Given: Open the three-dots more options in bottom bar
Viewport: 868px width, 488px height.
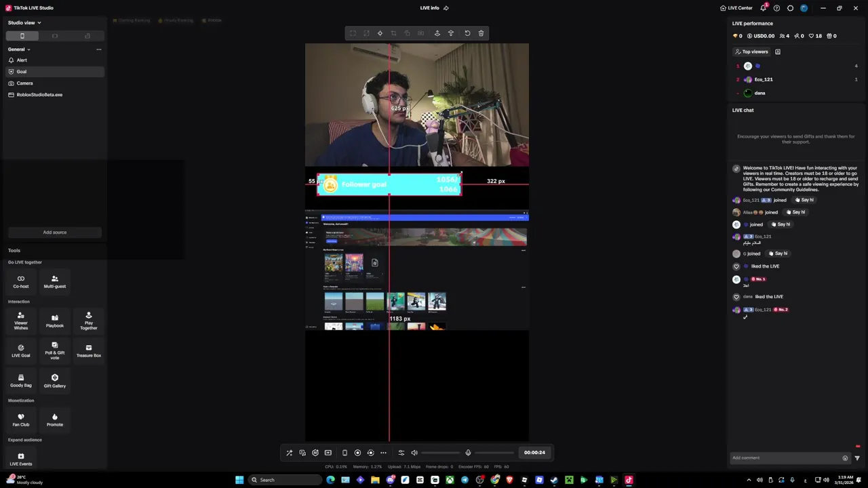Looking at the screenshot, I should click(x=383, y=453).
